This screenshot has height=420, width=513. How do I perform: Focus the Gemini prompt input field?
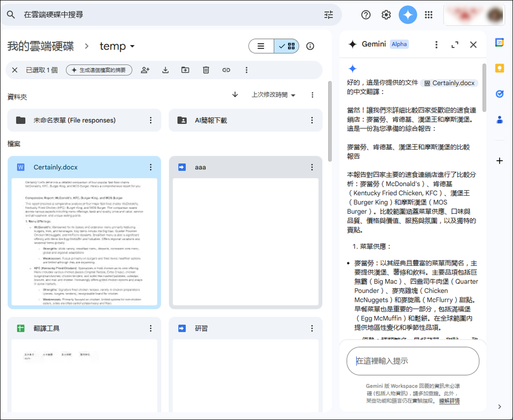413,361
